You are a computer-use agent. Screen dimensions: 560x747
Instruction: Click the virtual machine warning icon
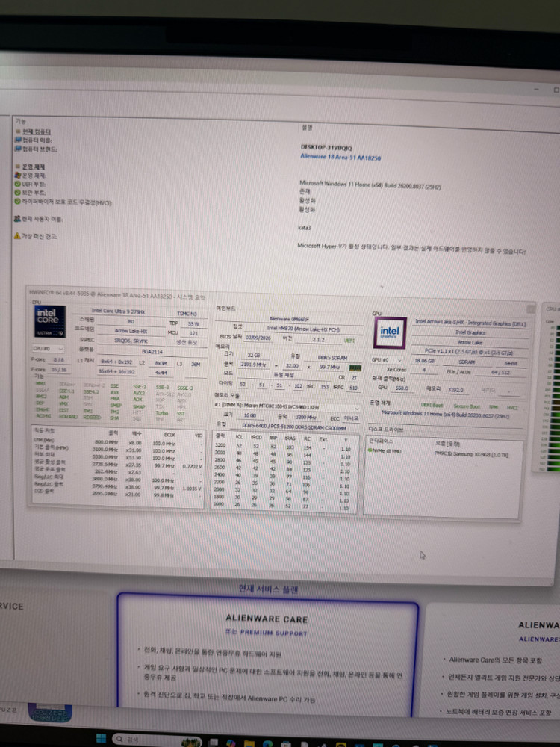click(x=17, y=235)
